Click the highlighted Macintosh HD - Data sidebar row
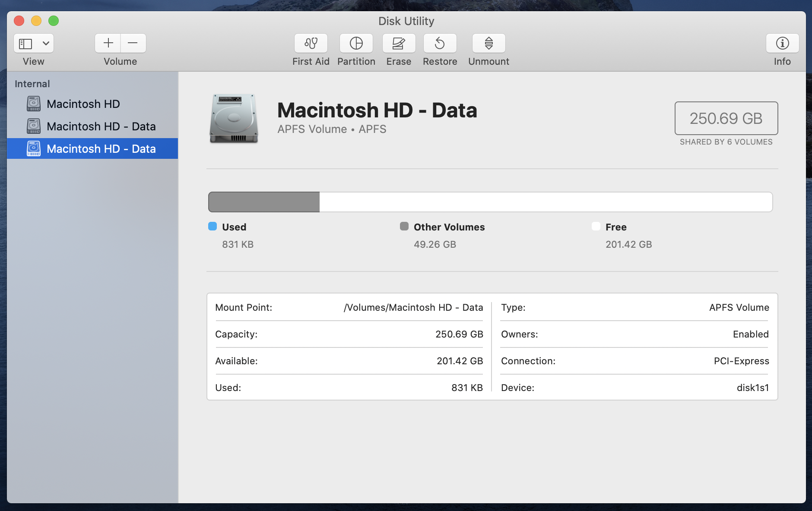 (92, 148)
